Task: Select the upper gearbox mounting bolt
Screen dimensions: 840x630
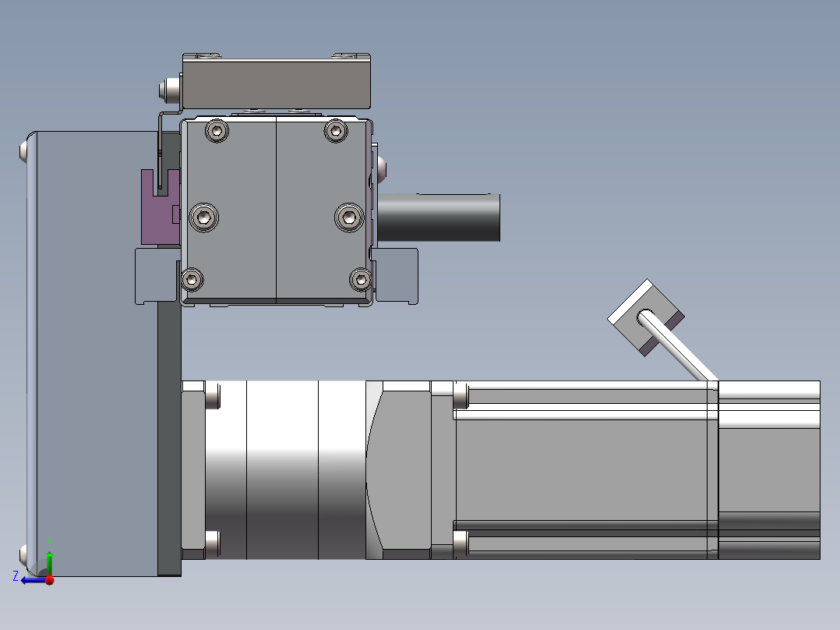Action: (x=213, y=398)
